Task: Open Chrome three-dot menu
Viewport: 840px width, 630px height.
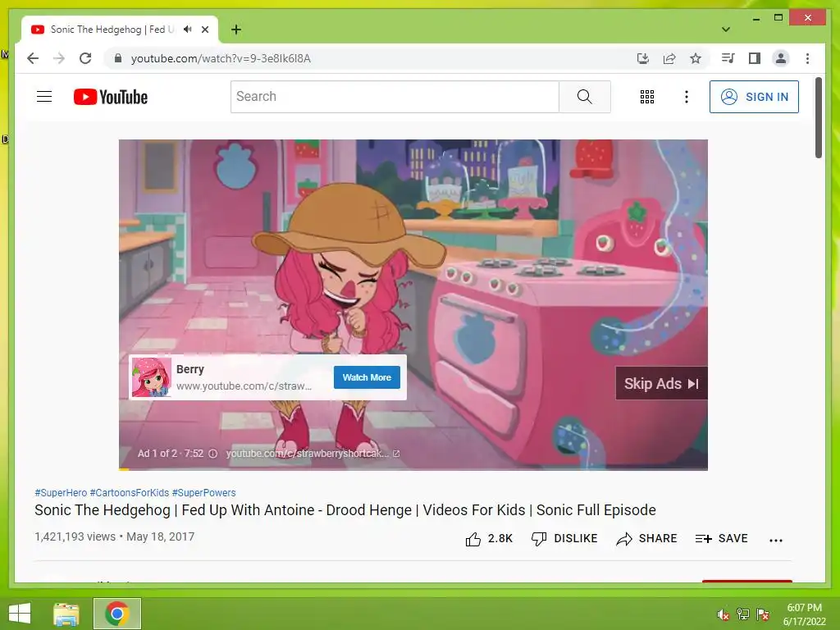Action: click(x=807, y=58)
